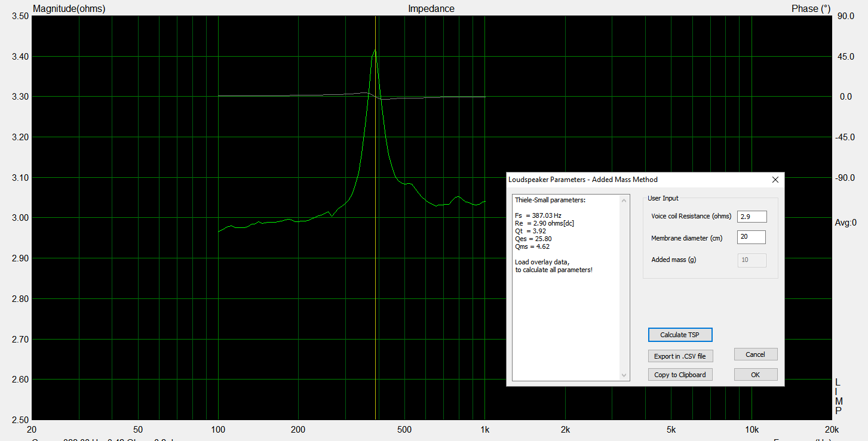
Task: Edit Voice coil Resistance field
Action: point(752,216)
